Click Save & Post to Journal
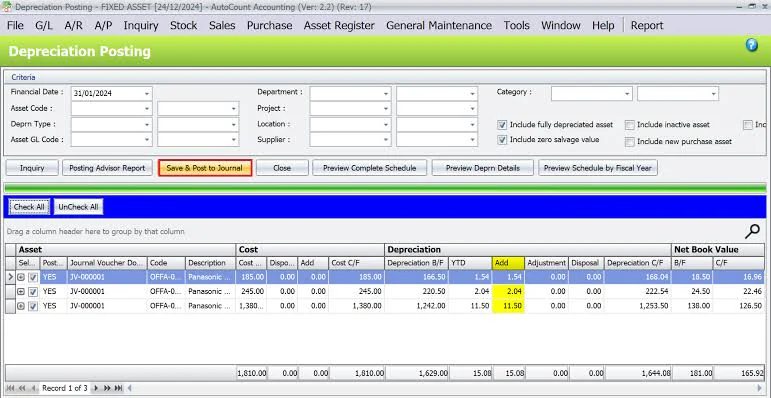This screenshot has height=398, width=771. (x=205, y=168)
